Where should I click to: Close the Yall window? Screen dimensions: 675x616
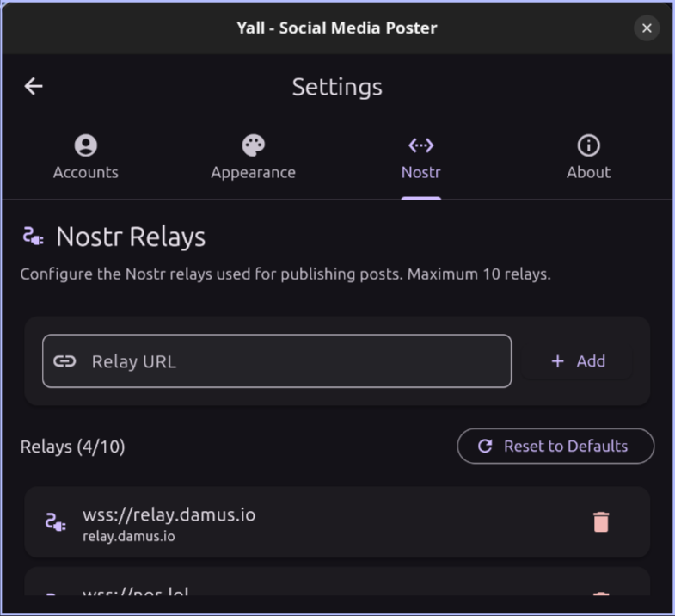point(647,28)
